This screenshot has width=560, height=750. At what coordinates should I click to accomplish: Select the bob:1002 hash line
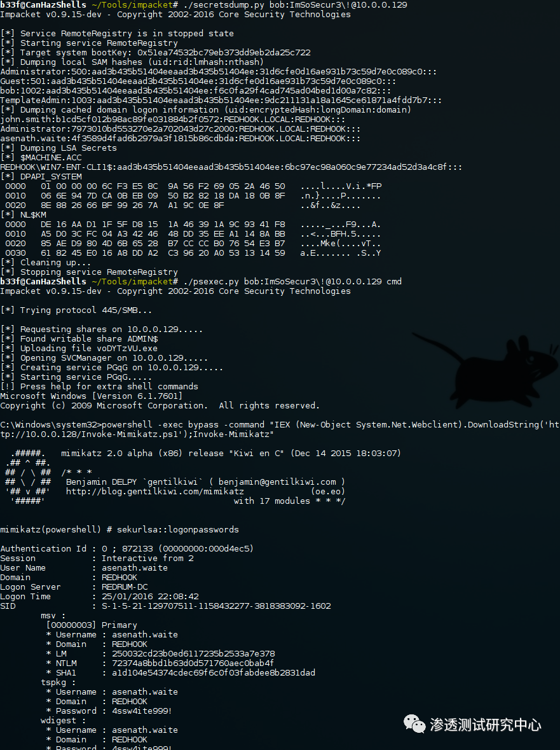195,91
